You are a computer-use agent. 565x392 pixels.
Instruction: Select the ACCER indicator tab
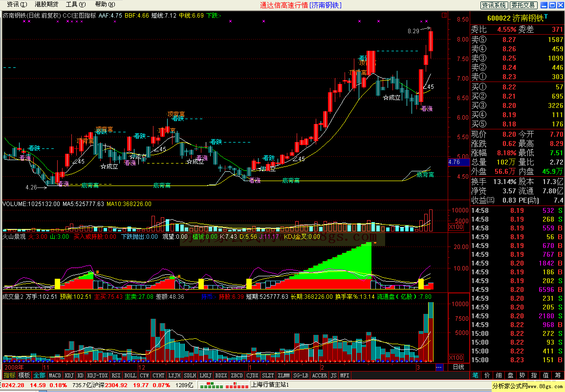319,375
